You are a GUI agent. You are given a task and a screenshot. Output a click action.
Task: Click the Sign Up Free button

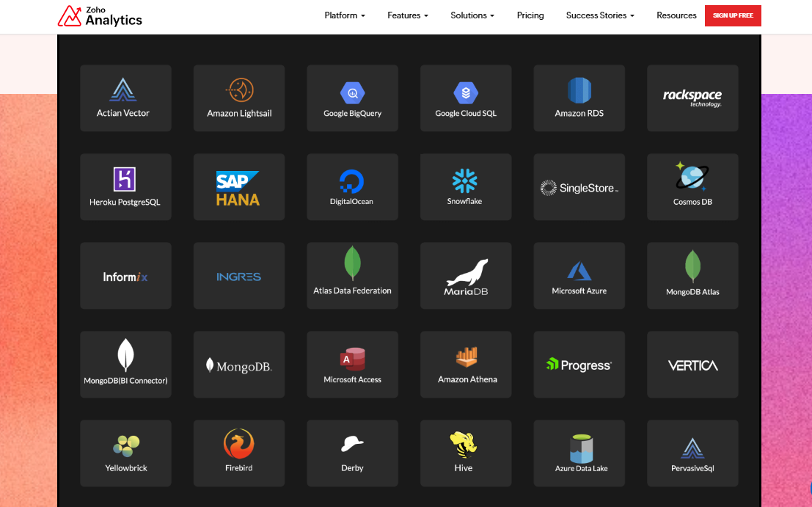[x=733, y=15]
